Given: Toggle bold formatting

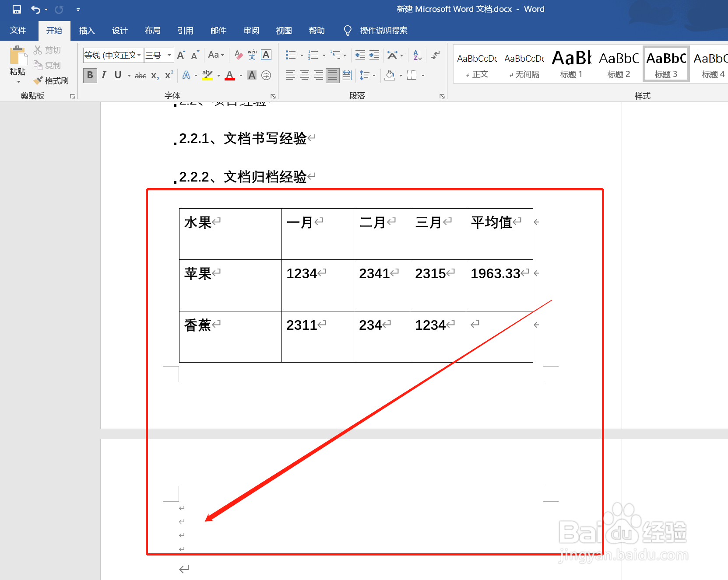Looking at the screenshot, I should click(x=89, y=75).
